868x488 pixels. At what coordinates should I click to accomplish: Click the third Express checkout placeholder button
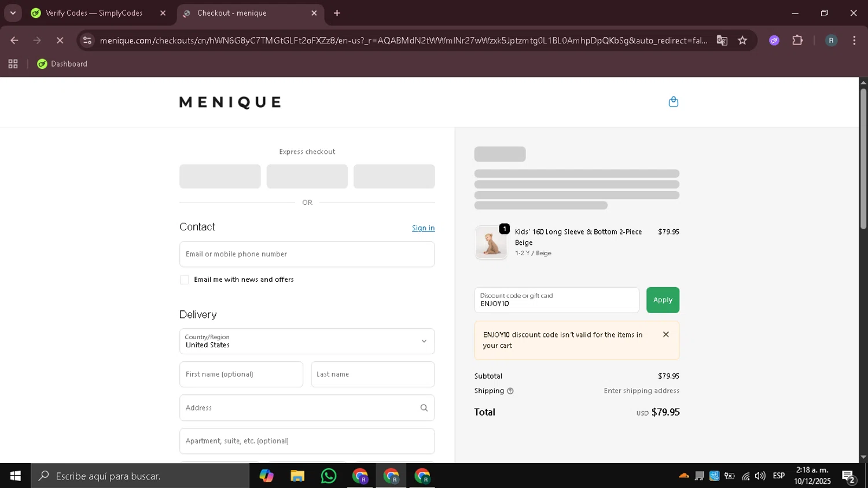[x=394, y=177]
